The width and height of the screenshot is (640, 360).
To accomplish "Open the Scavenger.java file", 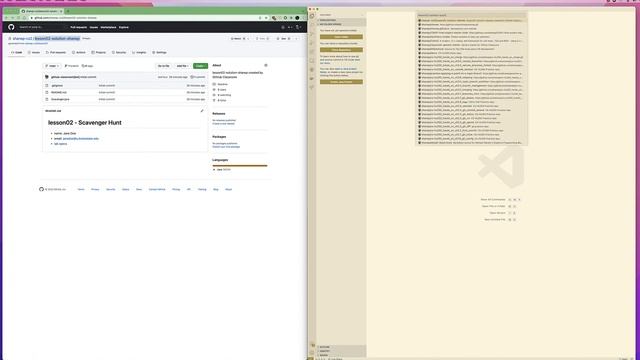I will tap(60, 99).
